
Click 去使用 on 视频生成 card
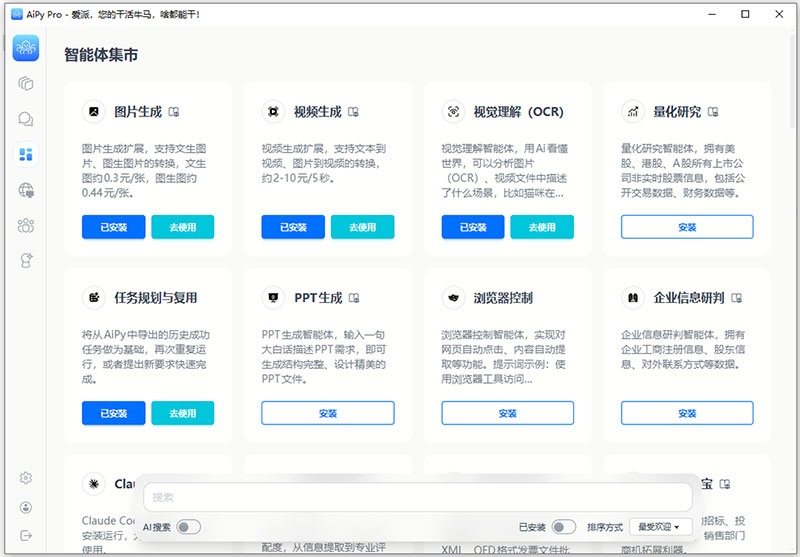pos(362,227)
